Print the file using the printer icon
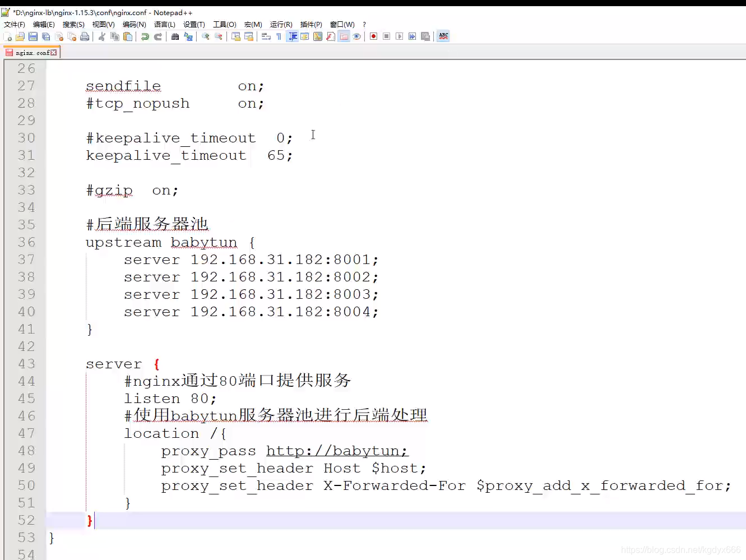746x560 pixels. pos(85,36)
